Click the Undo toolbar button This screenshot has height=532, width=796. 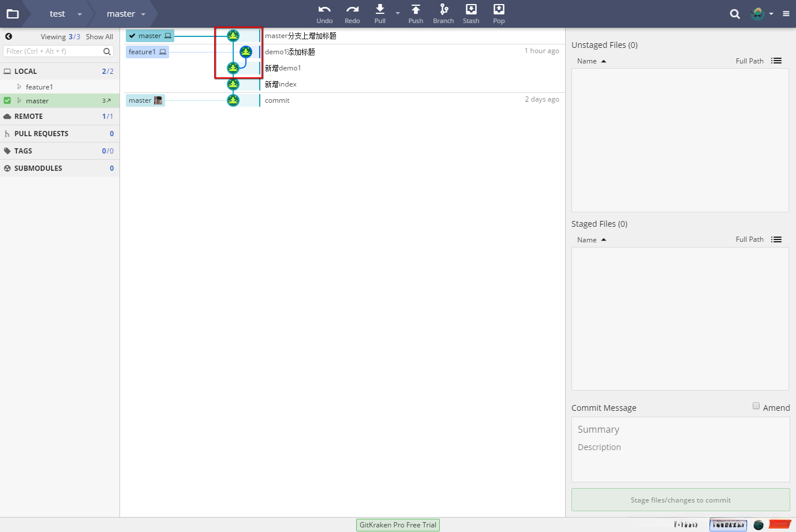coord(324,14)
